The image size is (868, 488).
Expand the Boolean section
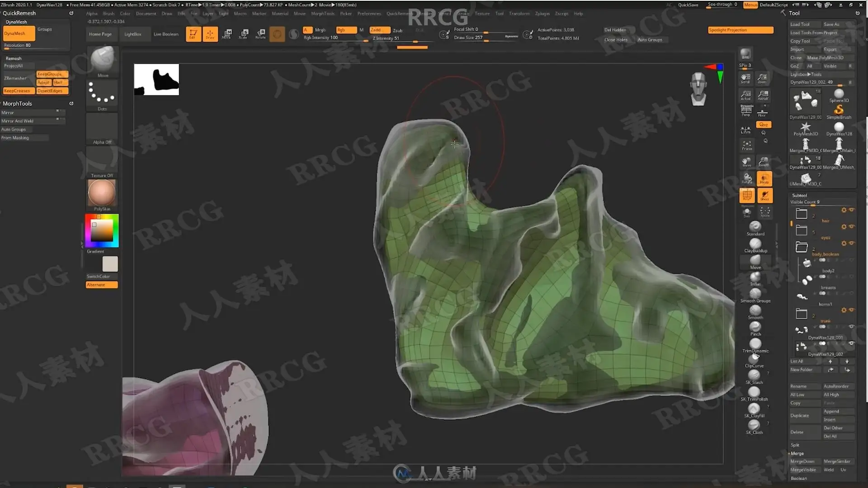799,478
